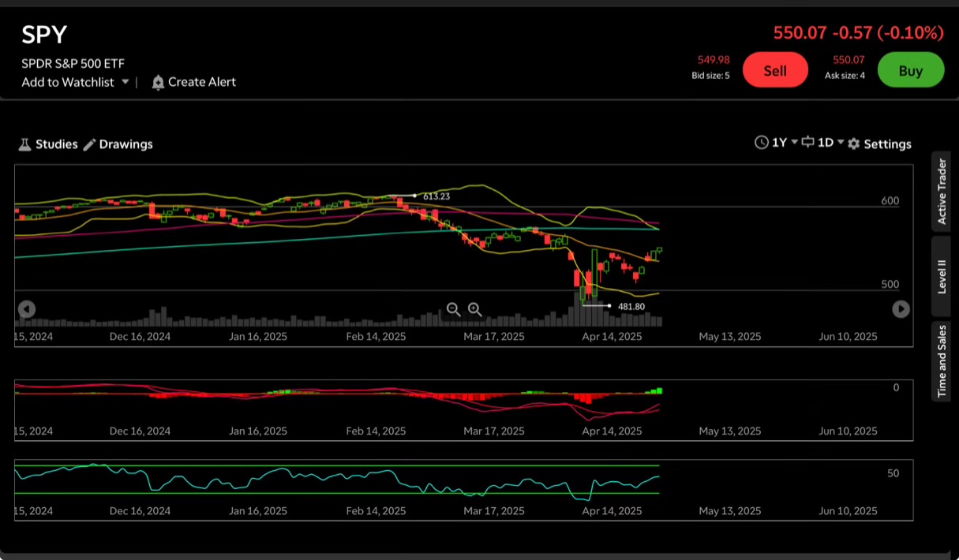Click the green Buy button
The image size is (959, 560).
coord(911,70)
